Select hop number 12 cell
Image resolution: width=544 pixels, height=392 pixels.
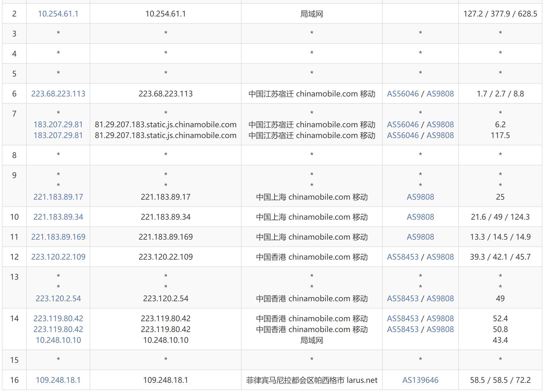pos(14,257)
